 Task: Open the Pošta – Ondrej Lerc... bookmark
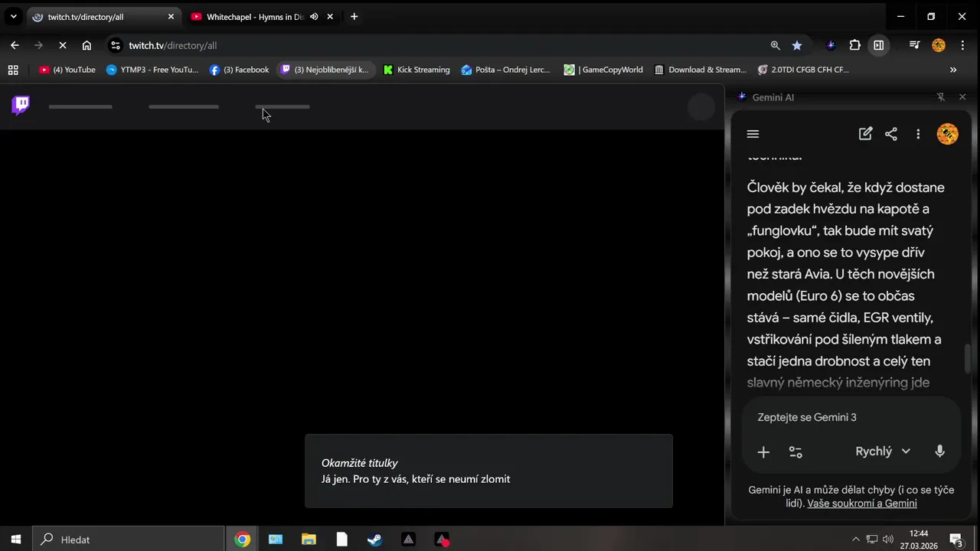(505, 70)
